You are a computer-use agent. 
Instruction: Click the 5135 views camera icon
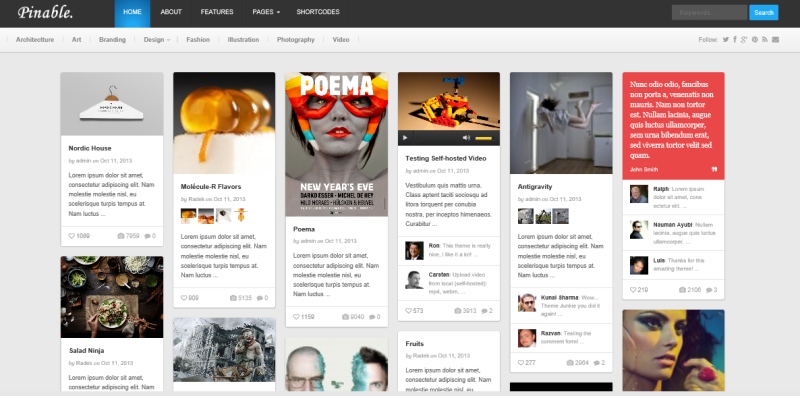(x=233, y=298)
